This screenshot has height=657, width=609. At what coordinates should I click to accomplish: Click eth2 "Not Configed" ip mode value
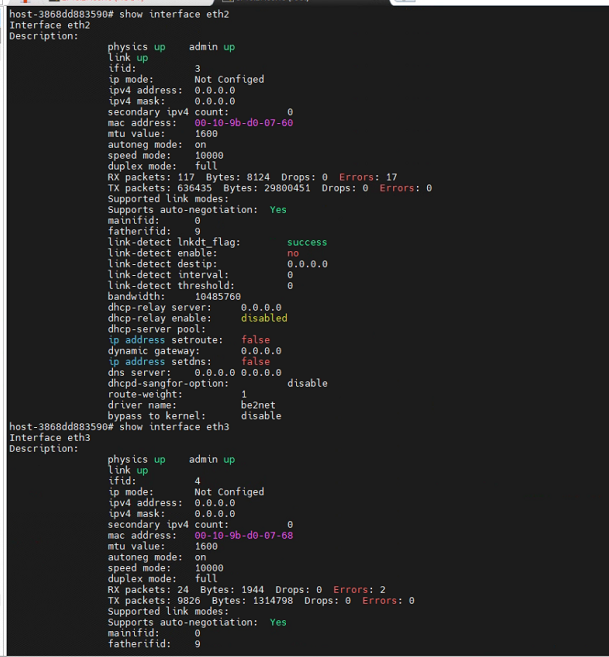229,79
